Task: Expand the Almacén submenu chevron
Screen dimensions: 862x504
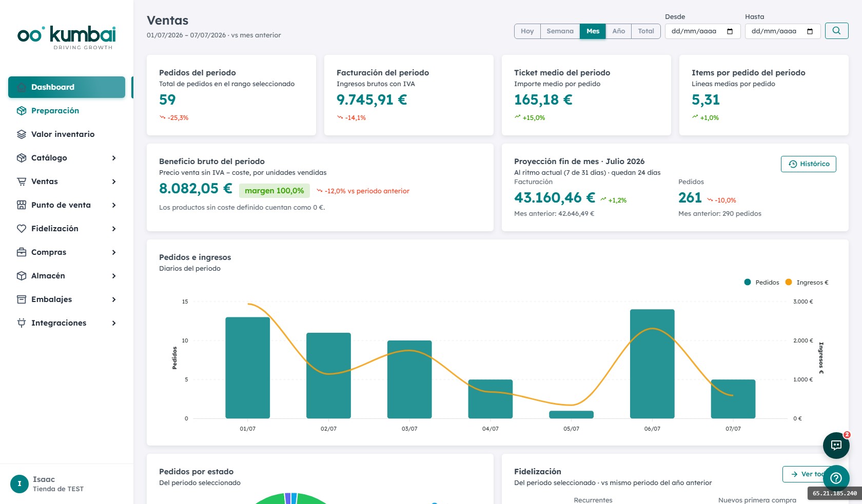Action: coord(114,276)
